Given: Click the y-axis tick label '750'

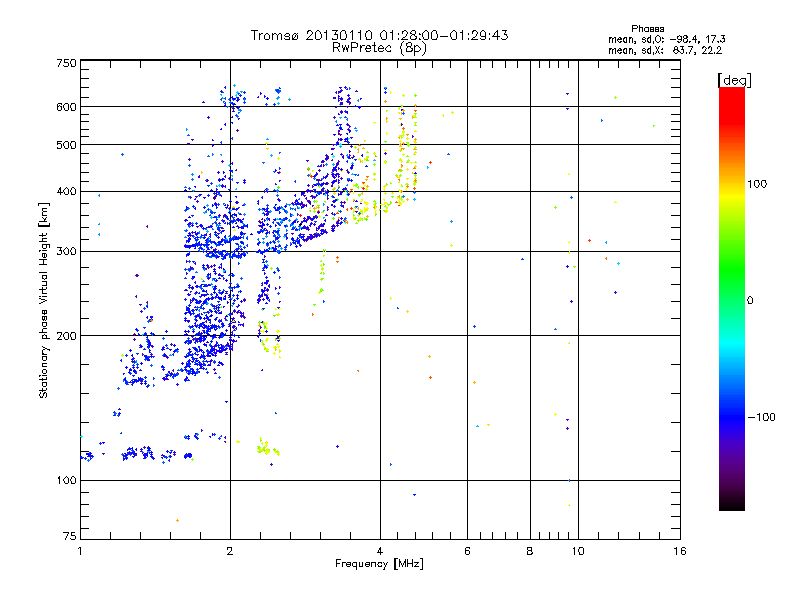Looking at the screenshot, I should click(x=66, y=63).
